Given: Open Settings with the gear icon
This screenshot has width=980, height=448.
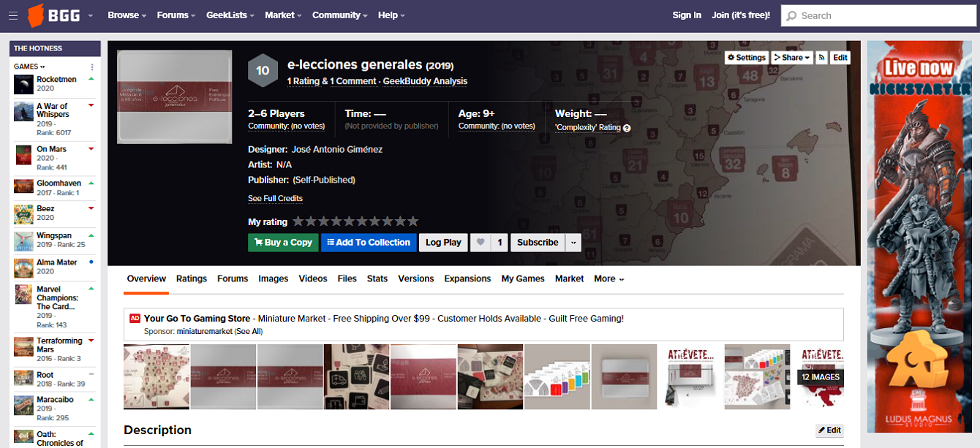Looking at the screenshot, I should tap(746, 58).
